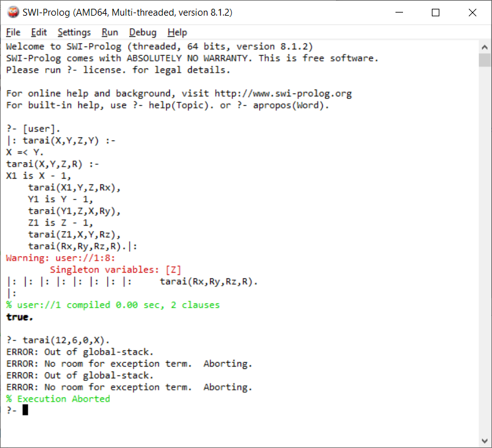Viewport: 492px width, 448px height.
Task: Click the 'Please run ?- license.' line
Action: click(118, 70)
